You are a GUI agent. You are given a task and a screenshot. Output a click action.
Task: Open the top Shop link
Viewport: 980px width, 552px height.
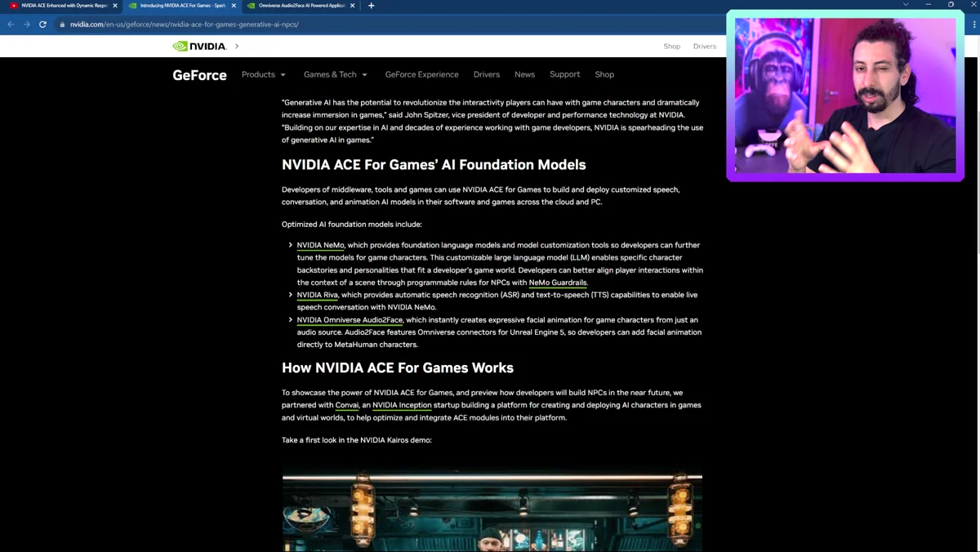[672, 47]
